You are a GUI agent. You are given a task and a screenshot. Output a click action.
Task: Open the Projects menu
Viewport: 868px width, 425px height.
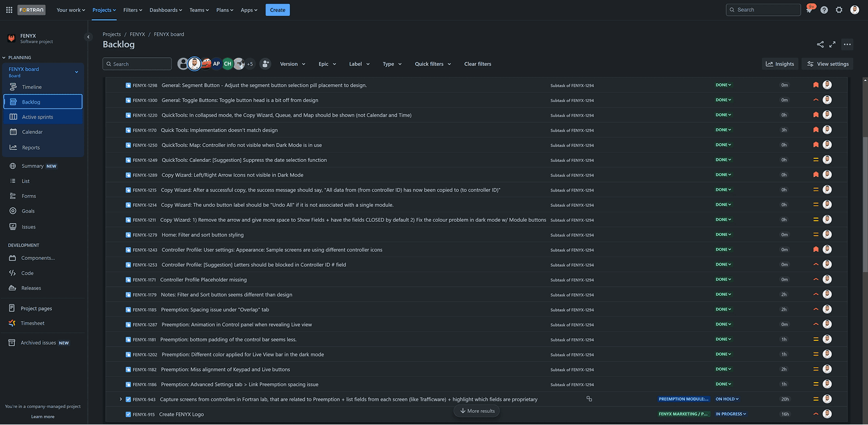pos(104,10)
